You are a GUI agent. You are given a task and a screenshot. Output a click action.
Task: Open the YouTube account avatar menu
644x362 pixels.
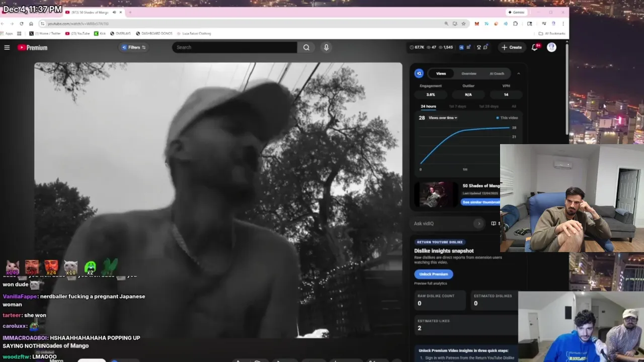(x=551, y=47)
